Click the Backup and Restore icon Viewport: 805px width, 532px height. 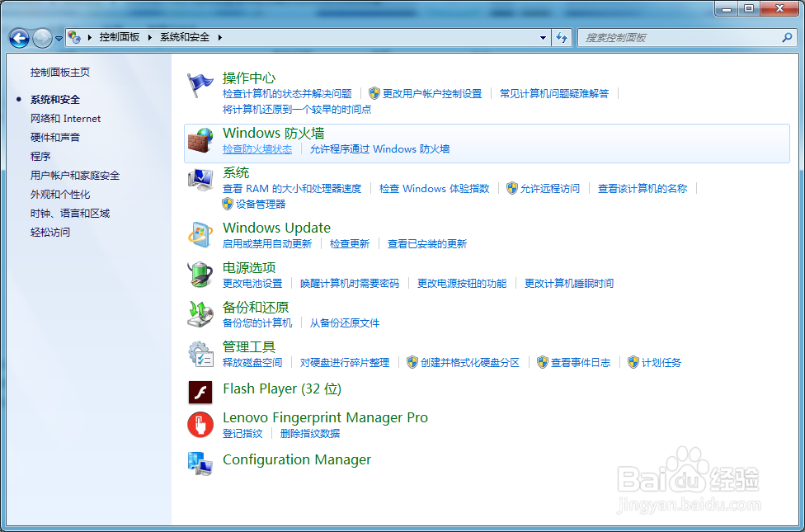pyautogui.click(x=200, y=314)
